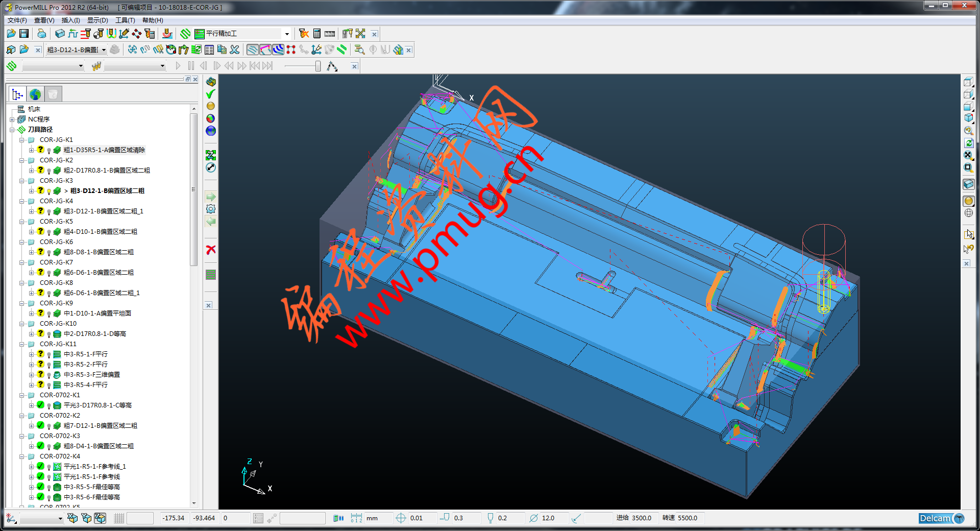Toggle lightbulb for 平光3-D17R0.8-1-C等高

point(49,406)
